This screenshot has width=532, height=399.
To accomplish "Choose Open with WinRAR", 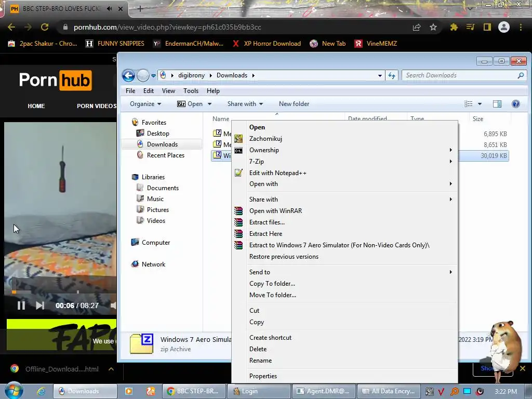I will pyautogui.click(x=345, y=211).
